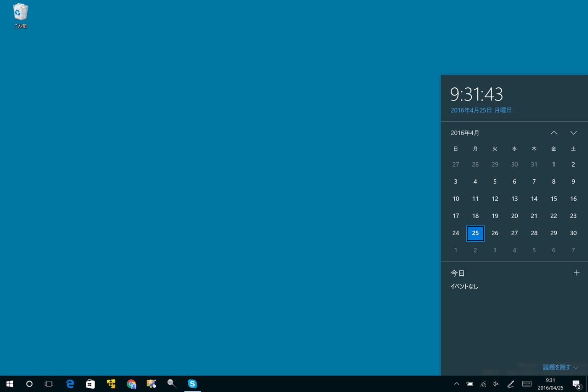
Task: Choose day 23 on the calendar
Action: click(x=573, y=216)
